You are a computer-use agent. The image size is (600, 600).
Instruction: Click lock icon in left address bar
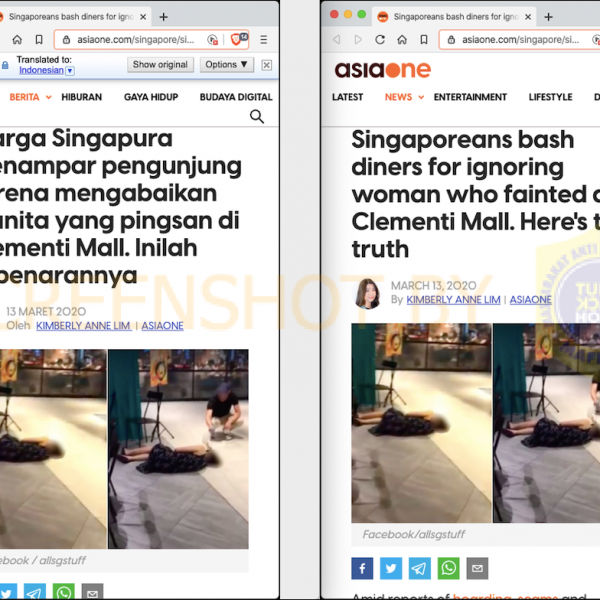click(66, 39)
